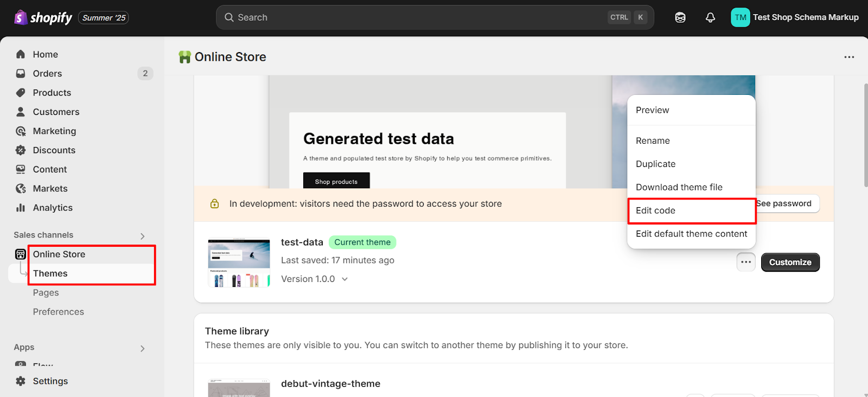The height and width of the screenshot is (397, 868).
Task: Open Markets in sidebar
Action: (50, 189)
